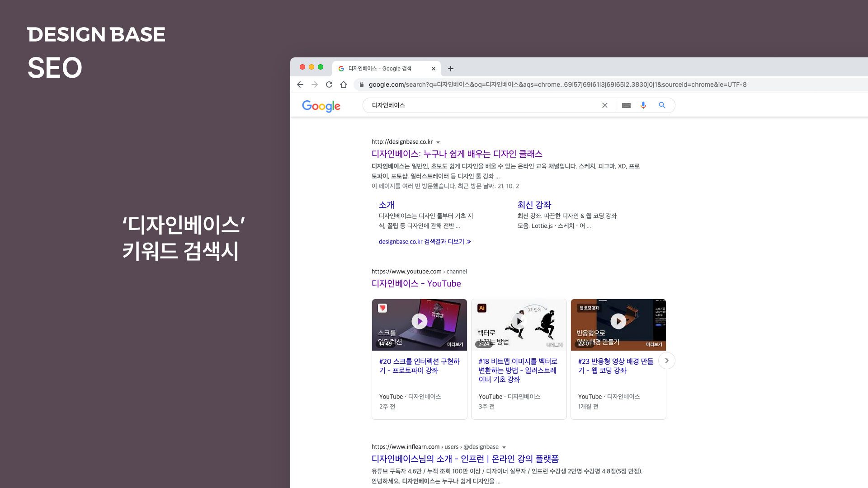
Task: Open #23 반응형 영상 배경 만들기 title
Action: (x=615, y=366)
